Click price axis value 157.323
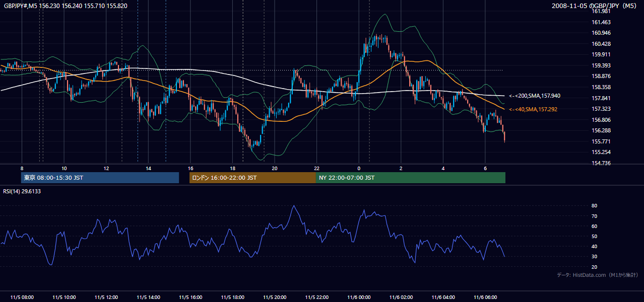Screen dimensions: 644x302 tap(601, 109)
